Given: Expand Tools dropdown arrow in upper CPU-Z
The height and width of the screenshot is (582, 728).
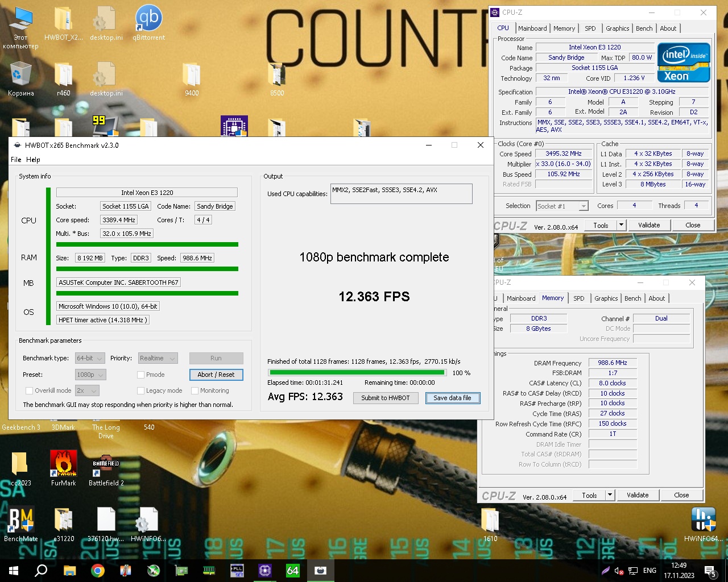Looking at the screenshot, I should coord(621,225).
